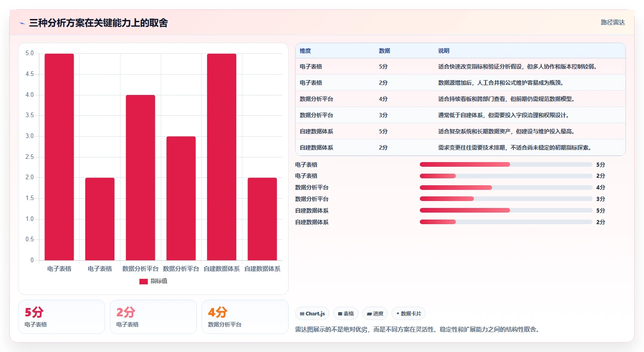Select the 进度 chip
Viewport: 644px width, 352px height.
pos(375,314)
